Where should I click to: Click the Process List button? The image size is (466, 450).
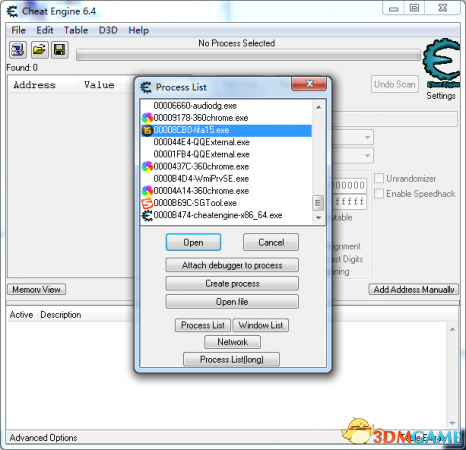click(203, 325)
